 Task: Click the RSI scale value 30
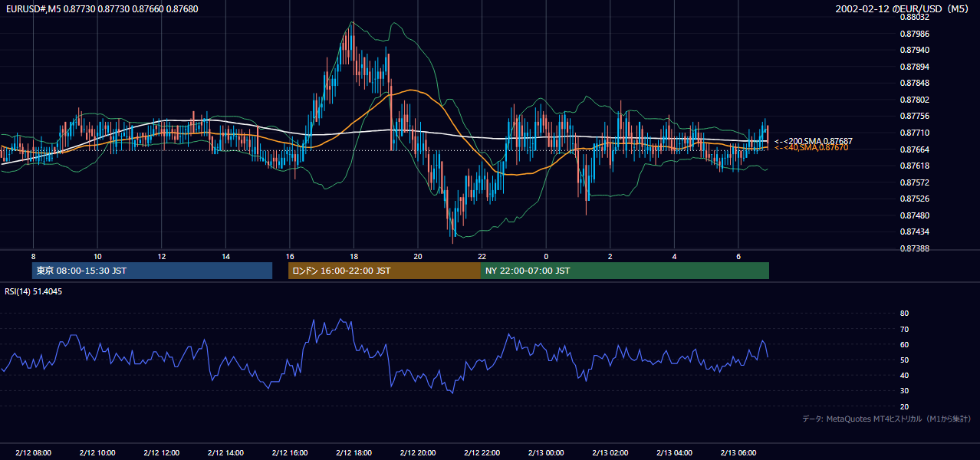click(904, 390)
